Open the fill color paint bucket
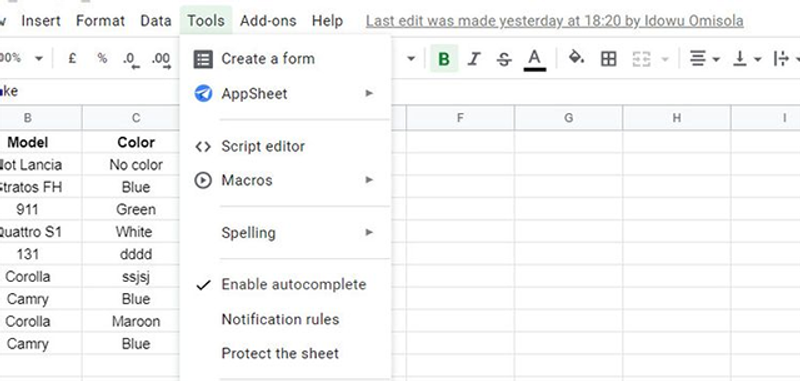 pyautogui.click(x=577, y=58)
